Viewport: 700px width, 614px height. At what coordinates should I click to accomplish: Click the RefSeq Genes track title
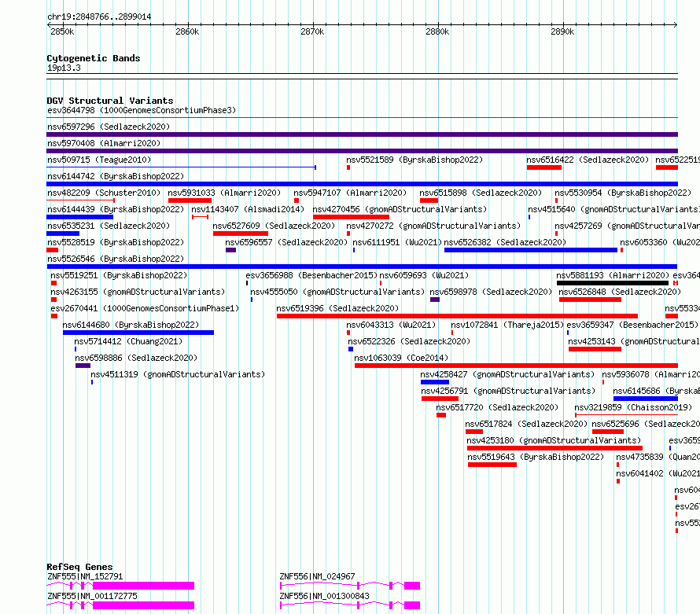pos(79,567)
